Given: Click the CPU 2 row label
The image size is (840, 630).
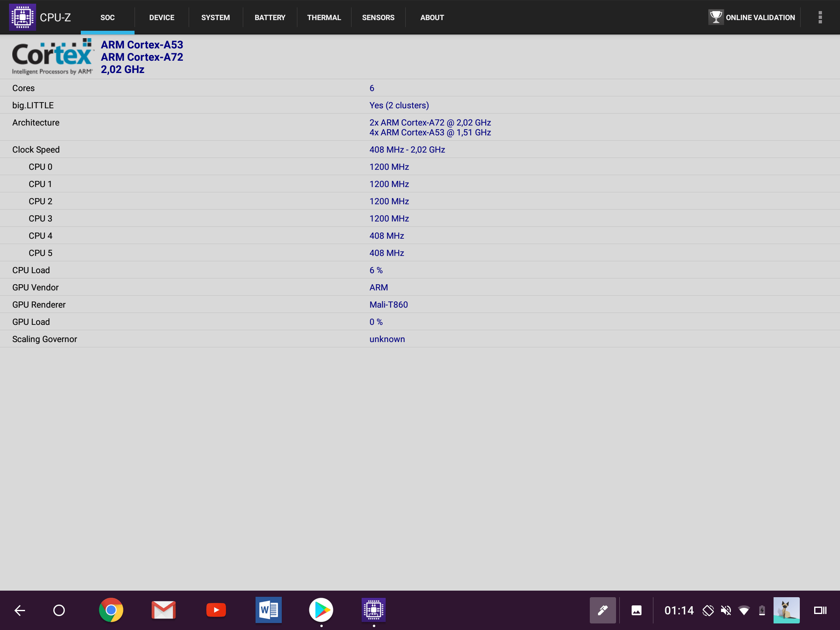Looking at the screenshot, I should [x=41, y=201].
